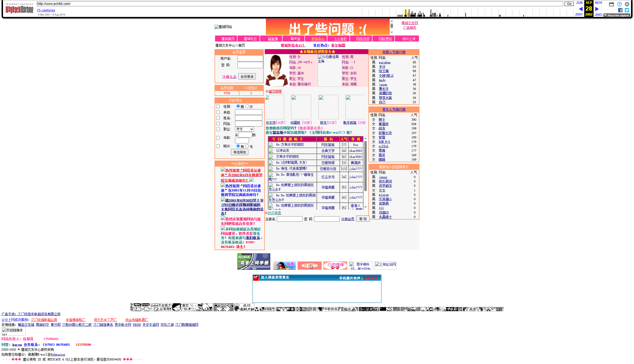
Task: Click the red heart icon in 网易 box
Action: coord(256,278)
